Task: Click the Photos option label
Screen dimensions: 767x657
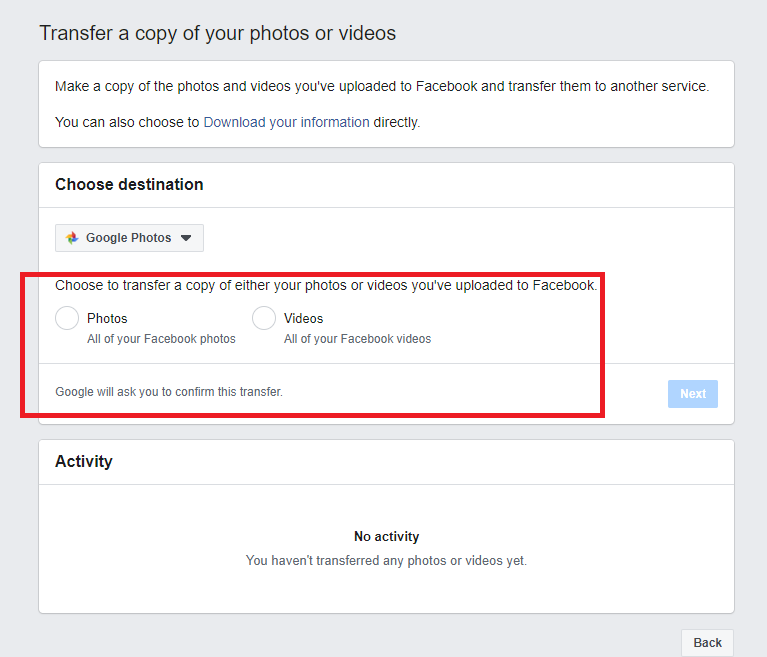Action: pyautogui.click(x=107, y=318)
